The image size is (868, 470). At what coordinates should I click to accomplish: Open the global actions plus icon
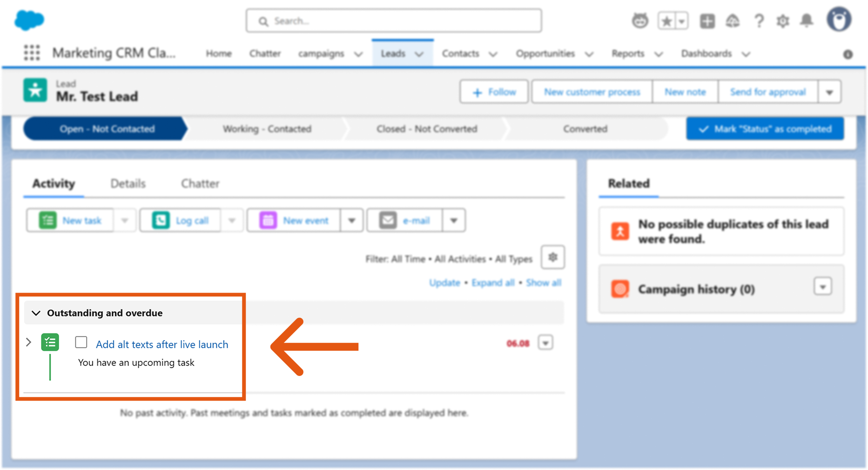[707, 21]
